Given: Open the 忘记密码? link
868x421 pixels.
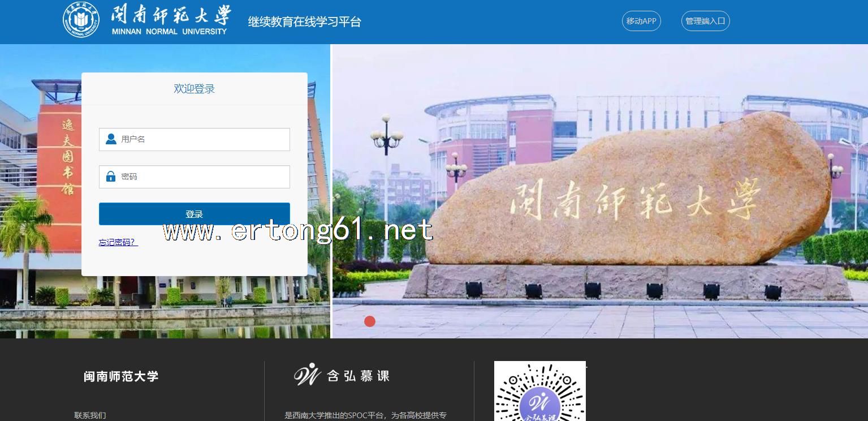Looking at the screenshot, I should coord(118,242).
